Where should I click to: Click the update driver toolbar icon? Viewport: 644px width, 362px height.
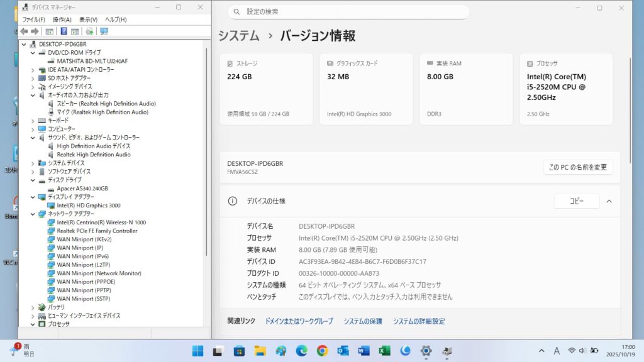click(89, 31)
